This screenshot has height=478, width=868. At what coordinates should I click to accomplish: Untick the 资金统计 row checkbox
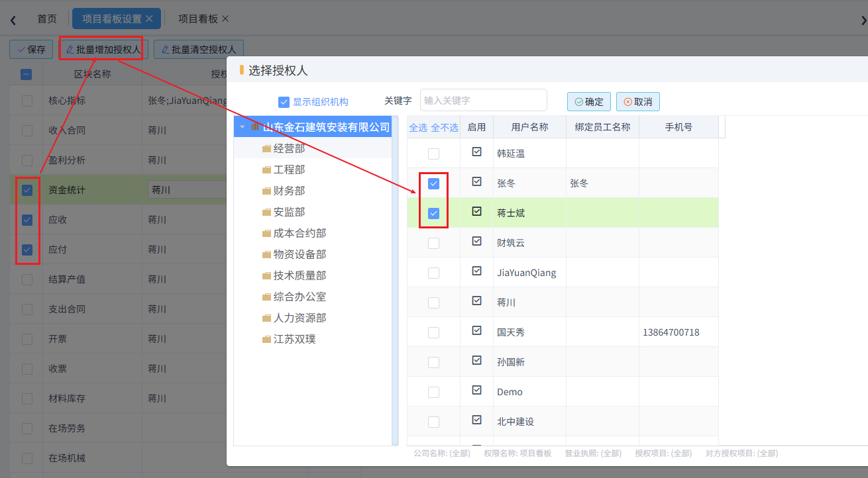[27, 190]
